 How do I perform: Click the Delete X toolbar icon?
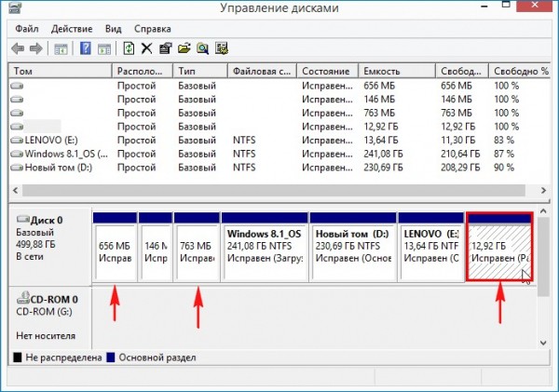pos(146,48)
